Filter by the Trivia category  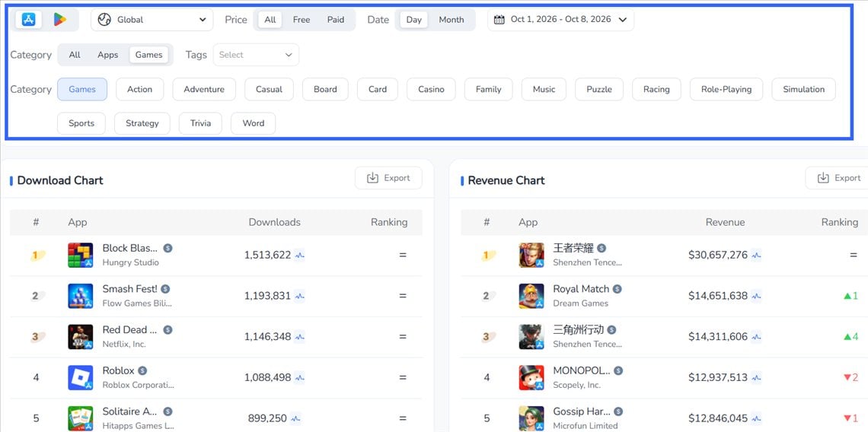click(200, 123)
